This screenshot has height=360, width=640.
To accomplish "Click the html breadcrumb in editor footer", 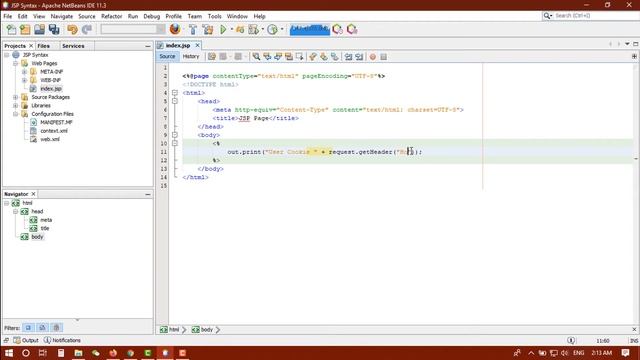I will pyautogui.click(x=170, y=329).
